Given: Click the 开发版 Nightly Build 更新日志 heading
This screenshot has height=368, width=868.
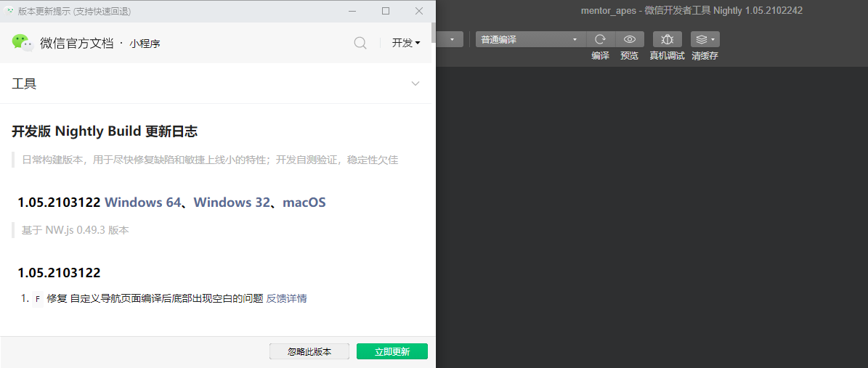Looking at the screenshot, I should [105, 131].
